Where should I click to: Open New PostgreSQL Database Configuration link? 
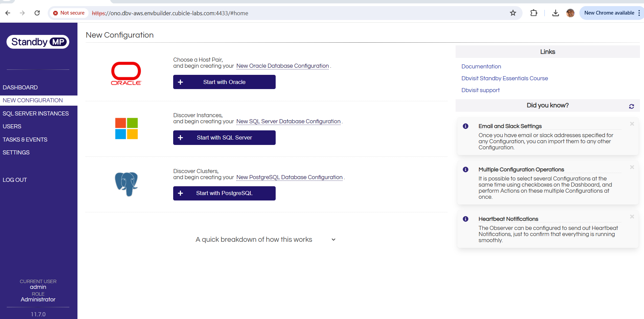[x=290, y=177]
